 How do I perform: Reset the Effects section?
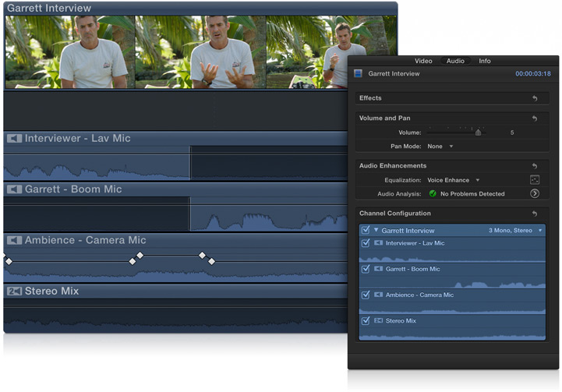click(535, 98)
